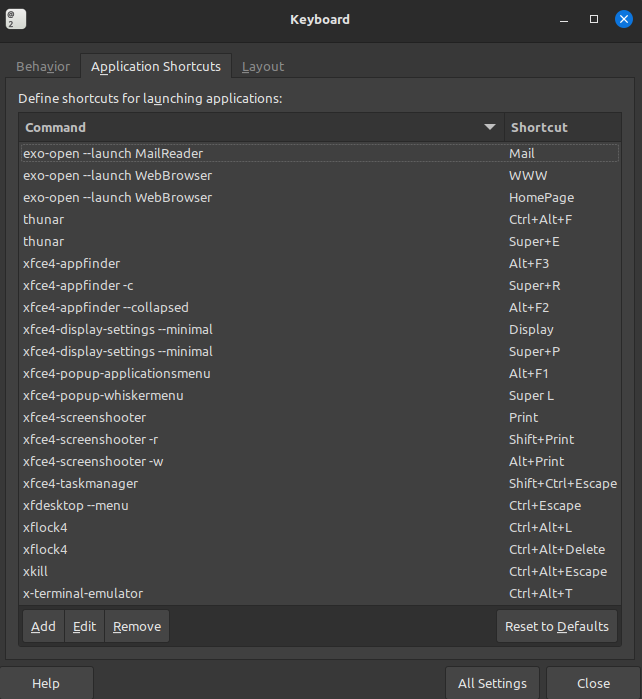Select the xfce4-appfinder -c row

[320, 285]
